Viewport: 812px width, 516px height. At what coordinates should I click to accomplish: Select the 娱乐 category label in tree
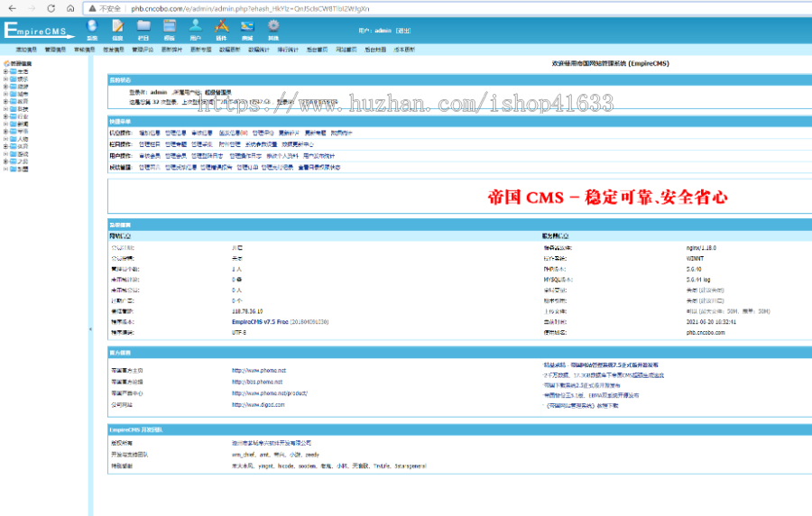click(23, 79)
